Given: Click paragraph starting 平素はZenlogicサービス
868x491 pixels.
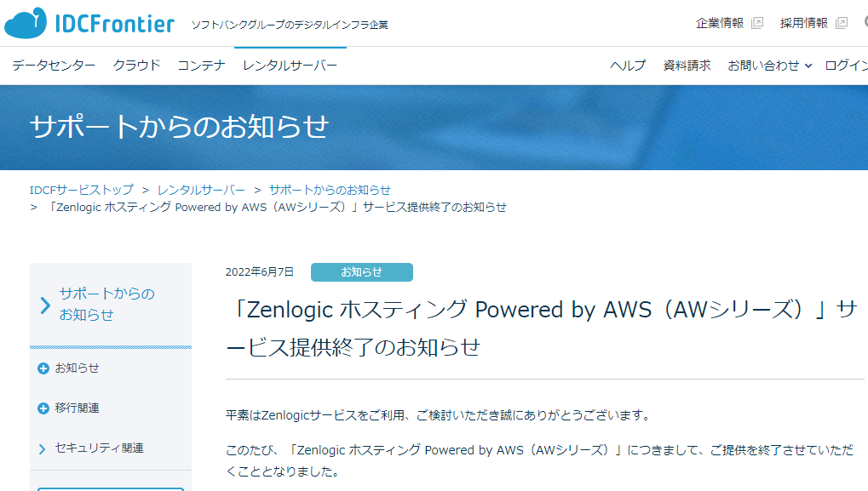Looking at the screenshot, I should pos(439,415).
